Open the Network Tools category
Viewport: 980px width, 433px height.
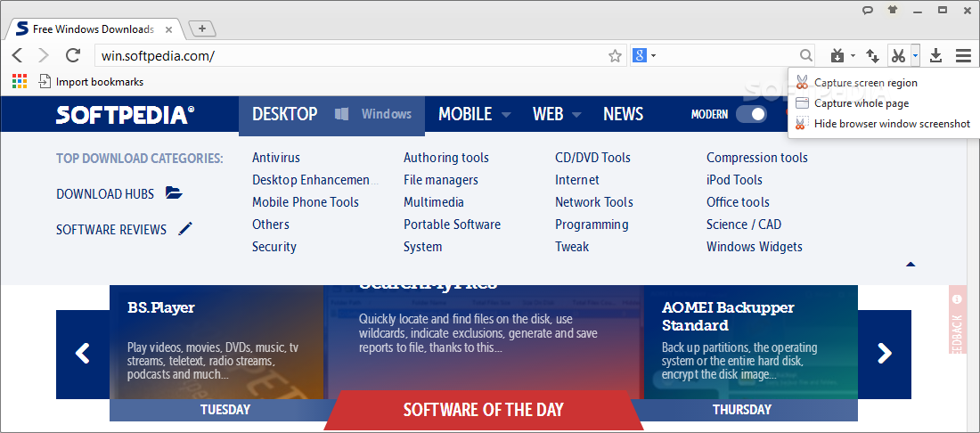point(593,202)
